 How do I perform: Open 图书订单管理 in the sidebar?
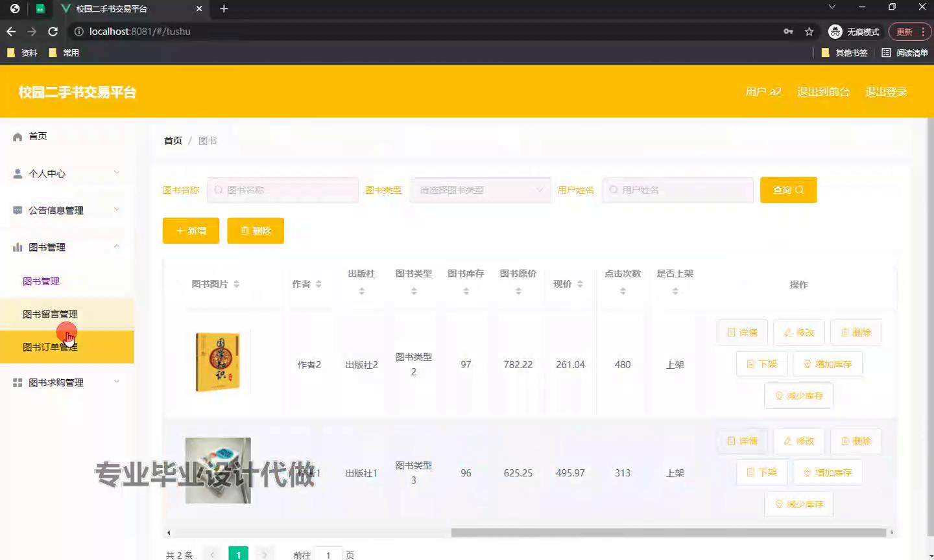point(50,347)
